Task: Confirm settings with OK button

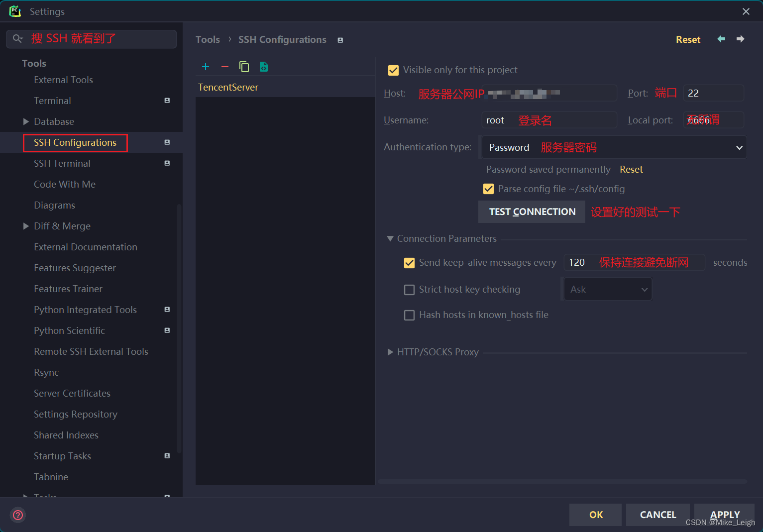Action: click(x=595, y=515)
